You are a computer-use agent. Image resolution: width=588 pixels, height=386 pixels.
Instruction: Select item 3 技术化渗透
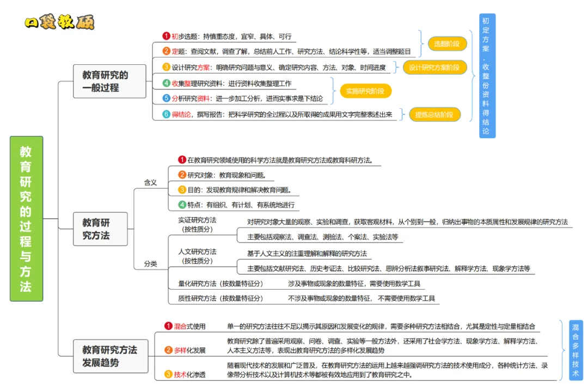[185, 375]
